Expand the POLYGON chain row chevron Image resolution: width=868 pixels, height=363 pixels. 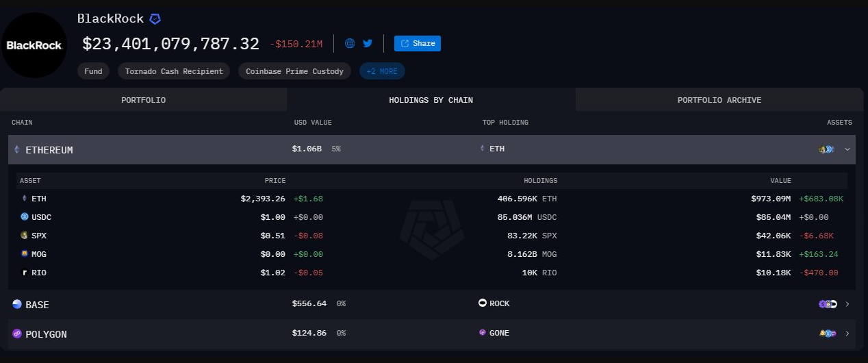(847, 334)
